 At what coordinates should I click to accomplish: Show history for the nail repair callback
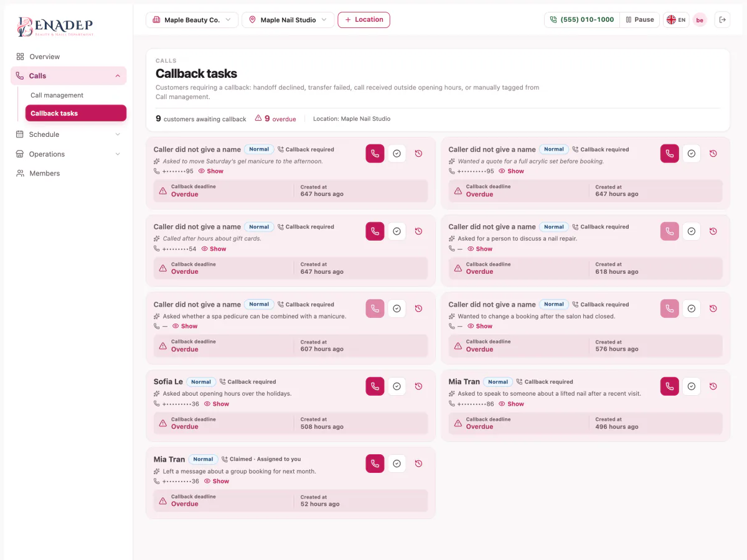pyautogui.click(x=713, y=231)
